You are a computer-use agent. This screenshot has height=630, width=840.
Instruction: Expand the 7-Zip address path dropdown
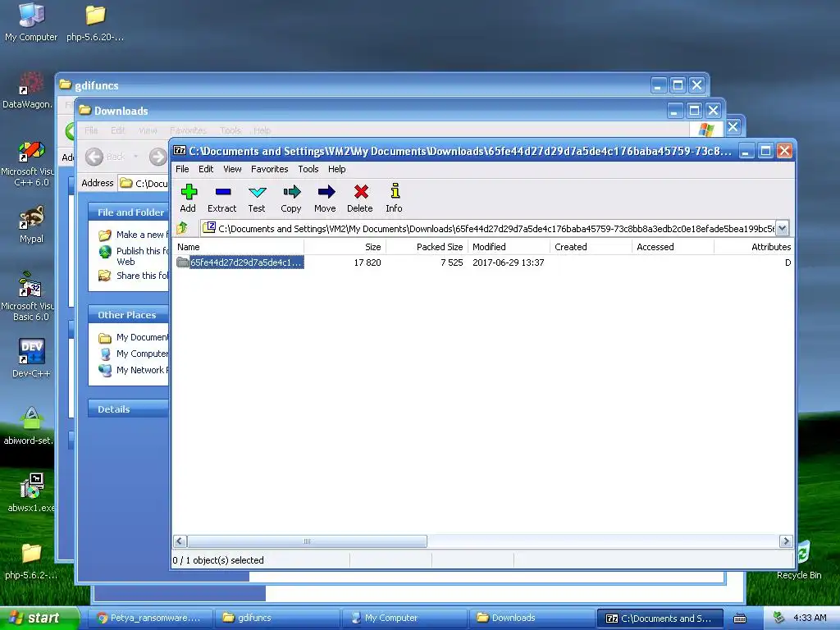point(782,228)
